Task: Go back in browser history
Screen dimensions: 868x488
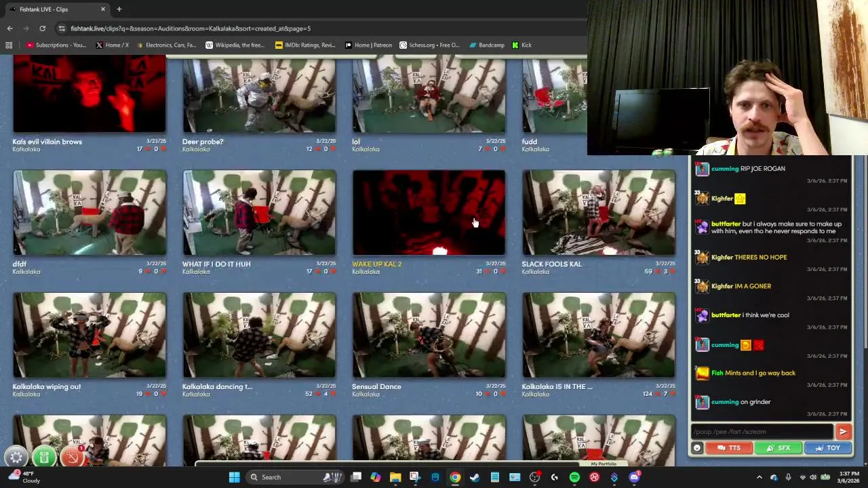Action: pos(9,28)
